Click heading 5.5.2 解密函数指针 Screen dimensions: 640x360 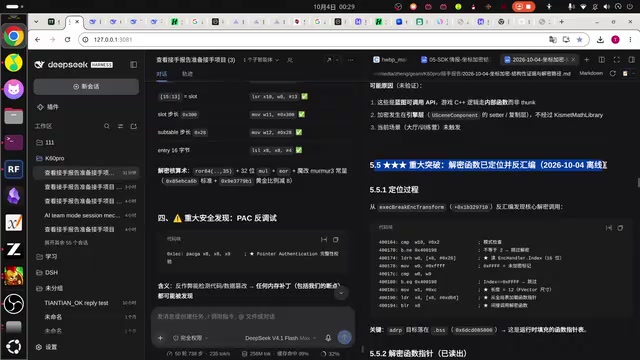click(x=418, y=353)
